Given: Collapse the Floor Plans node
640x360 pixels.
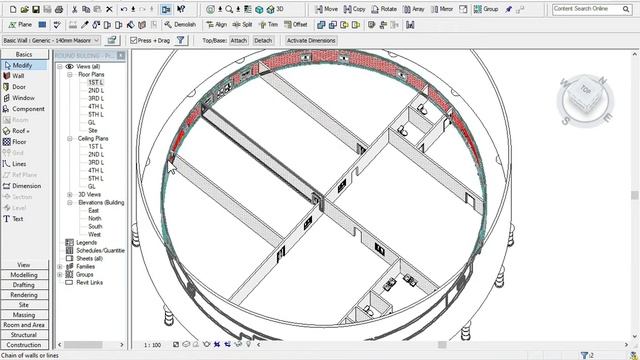Looking at the screenshot, I should (x=70, y=75).
